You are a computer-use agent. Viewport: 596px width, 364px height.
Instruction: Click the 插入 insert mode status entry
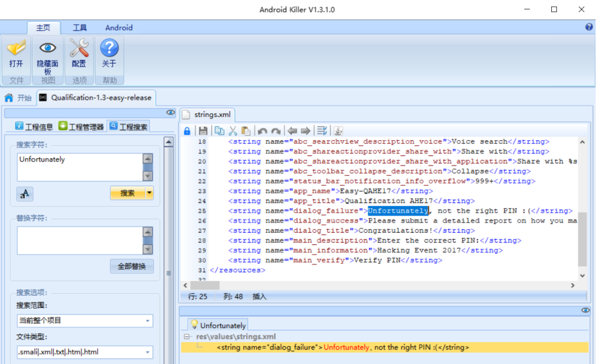point(259,297)
